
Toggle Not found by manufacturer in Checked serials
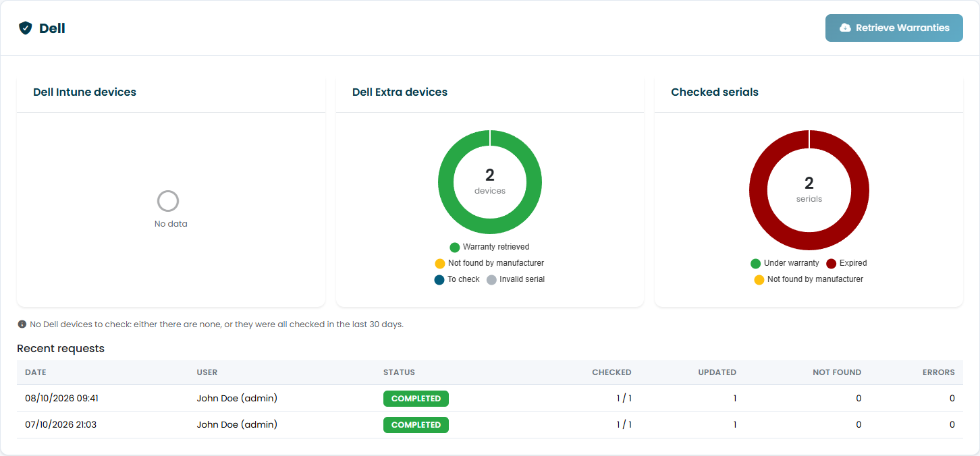[809, 279]
